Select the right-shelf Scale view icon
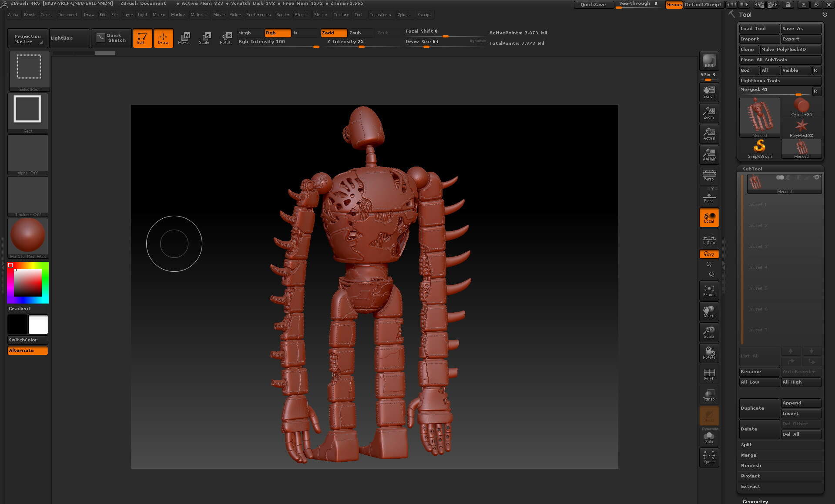The image size is (835, 504). coord(709,332)
